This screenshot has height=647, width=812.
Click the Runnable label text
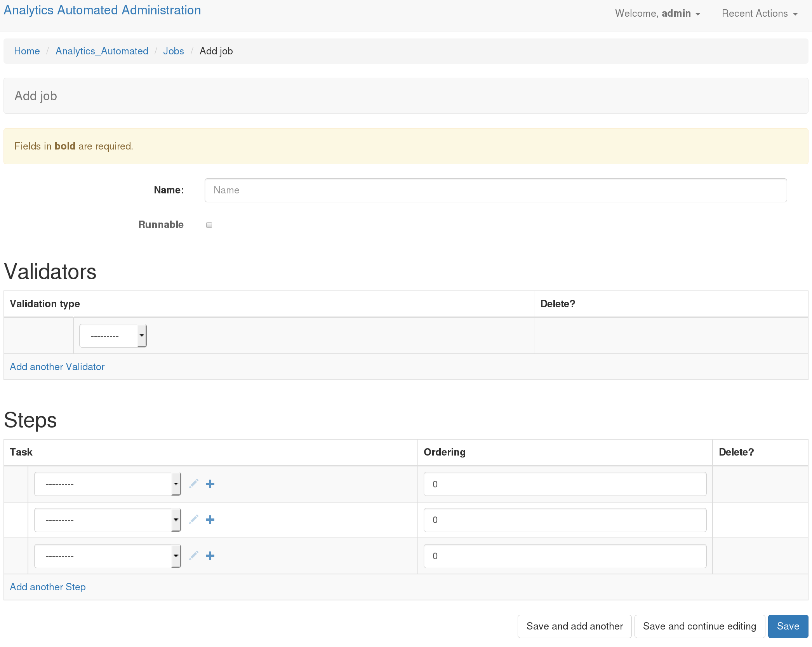click(x=161, y=224)
